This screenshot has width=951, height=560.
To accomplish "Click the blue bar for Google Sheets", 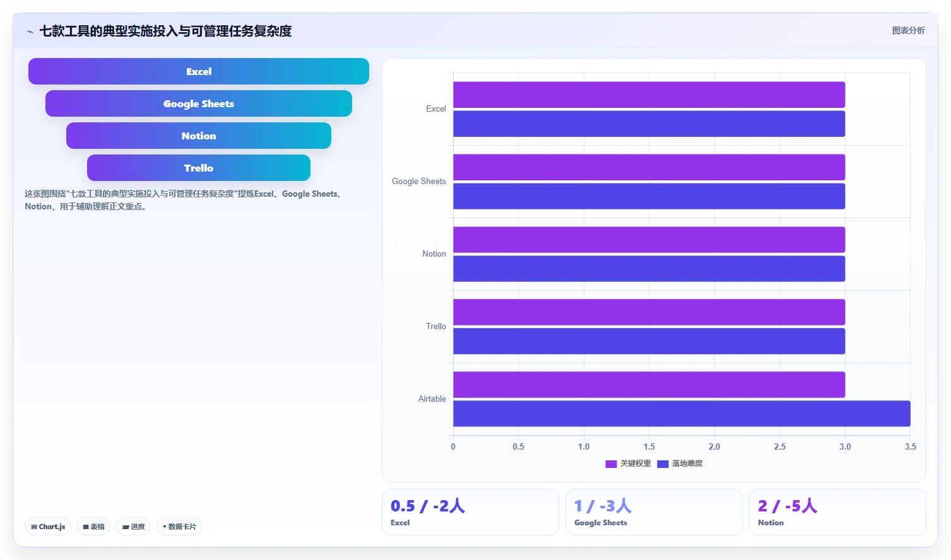I will coord(649,196).
